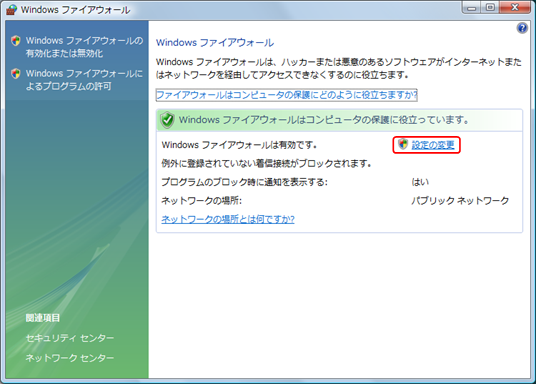Open セキュリティ センター link
The image size is (536, 384).
pyautogui.click(x=70, y=338)
